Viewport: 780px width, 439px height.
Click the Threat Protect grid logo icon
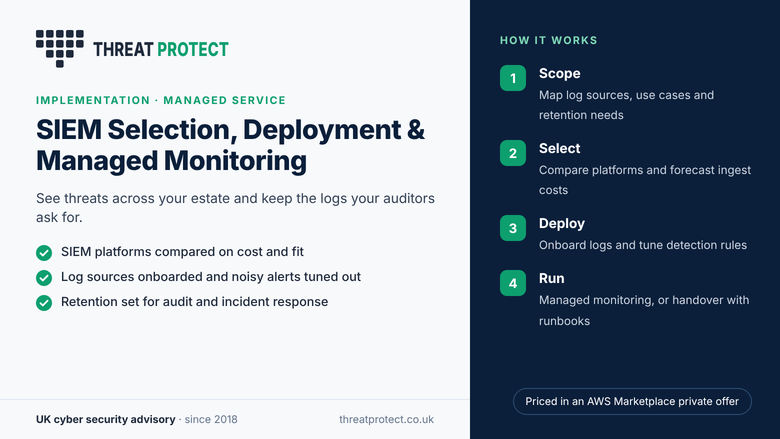(x=60, y=48)
